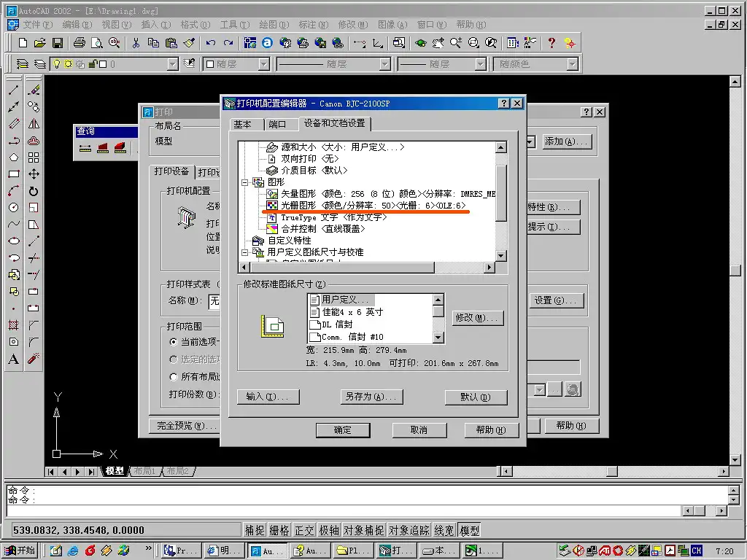This screenshot has height=560, width=747.
Task: Select the Rotate tool
Action: (34, 191)
